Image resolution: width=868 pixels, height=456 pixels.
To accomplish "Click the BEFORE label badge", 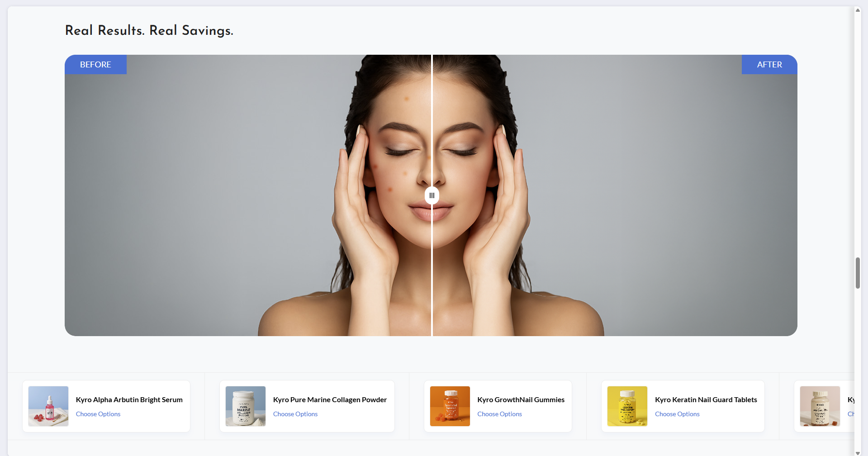I will pos(95,65).
